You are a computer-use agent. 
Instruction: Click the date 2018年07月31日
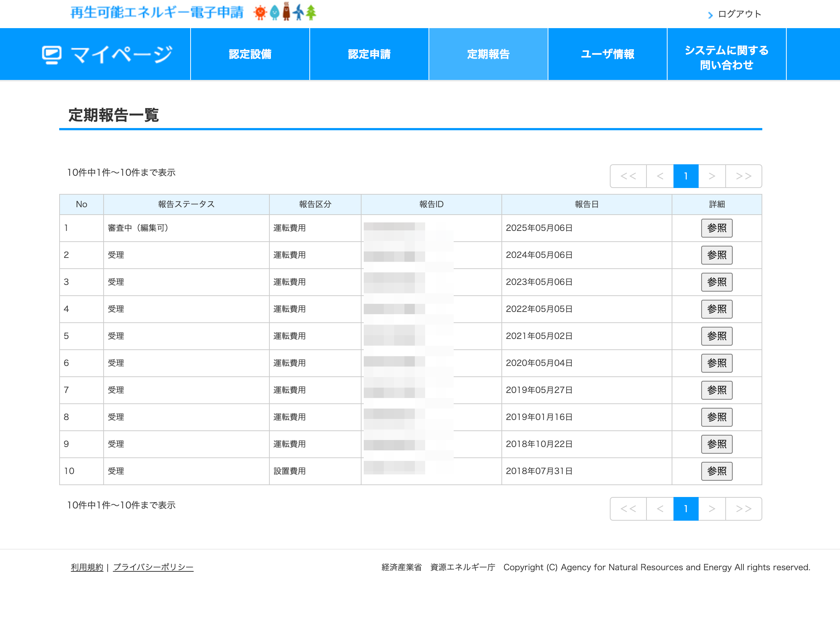click(539, 471)
